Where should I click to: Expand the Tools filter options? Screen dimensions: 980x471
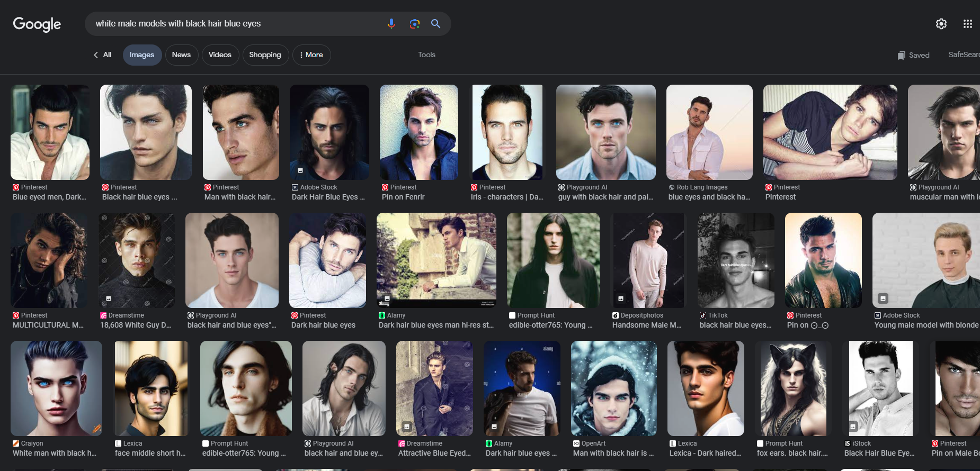tap(426, 55)
